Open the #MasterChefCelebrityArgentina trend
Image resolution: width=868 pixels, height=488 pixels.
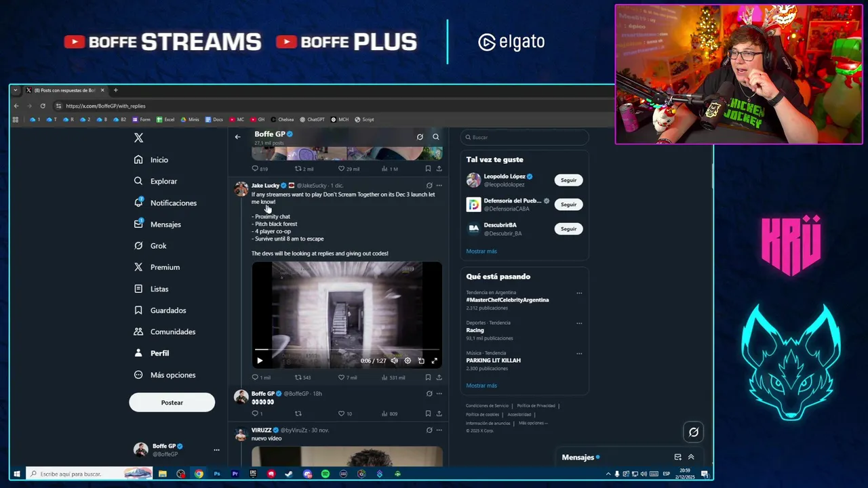point(507,300)
